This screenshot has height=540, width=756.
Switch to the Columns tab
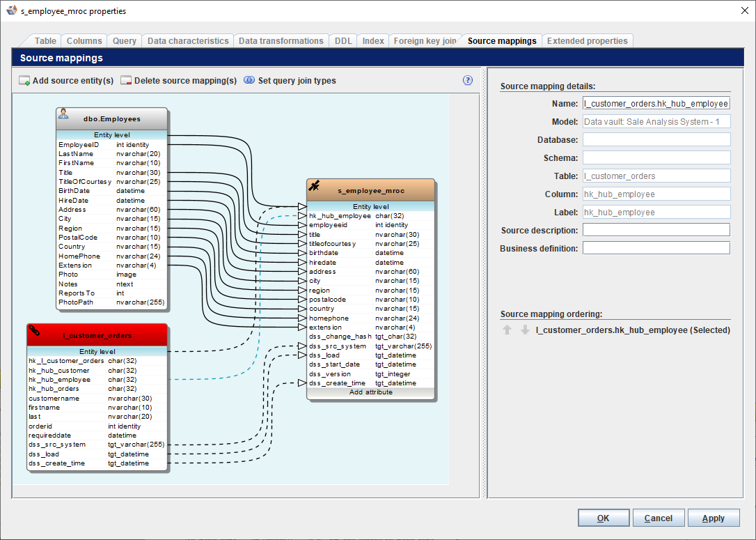[84, 41]
